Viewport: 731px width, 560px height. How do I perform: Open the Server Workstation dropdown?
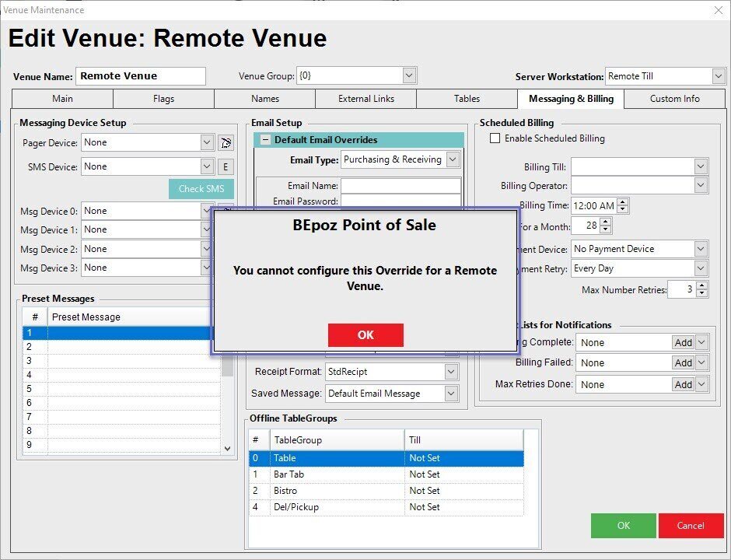[x=718, y=76]
